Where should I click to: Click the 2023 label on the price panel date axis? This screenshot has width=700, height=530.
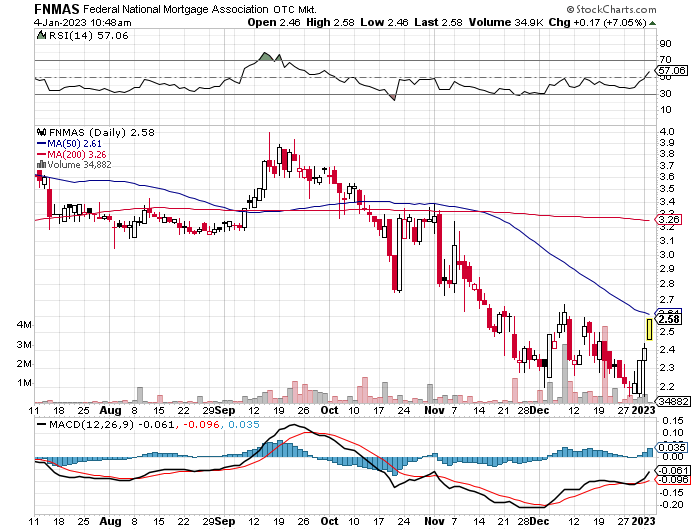coord(643,410)
